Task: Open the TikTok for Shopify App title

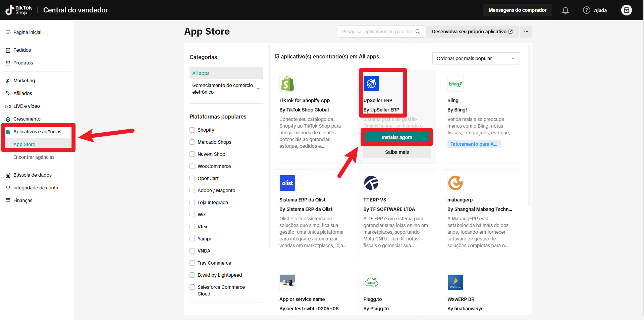Action: pyautogui.click(x=305, y=100)
